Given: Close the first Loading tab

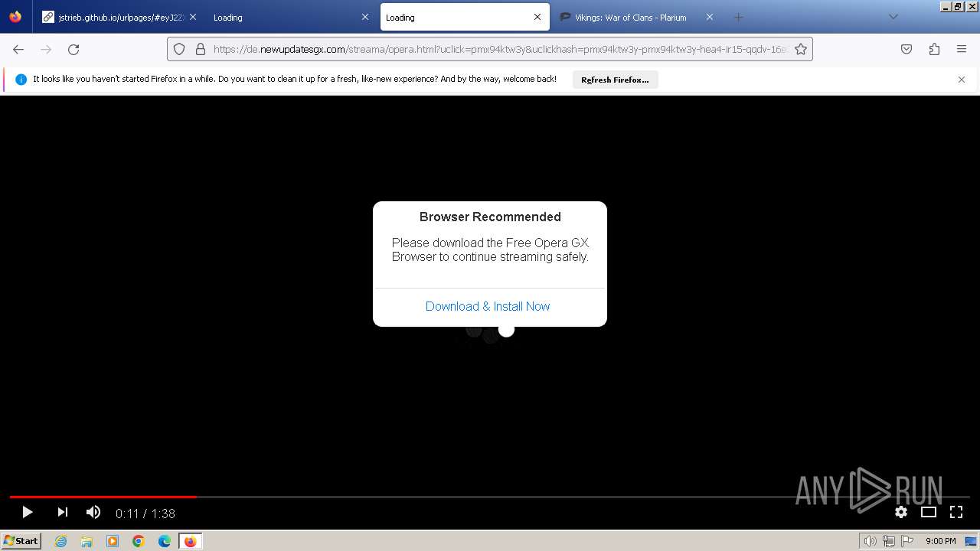Looking at the screenshot, I should tap(365, 17).
